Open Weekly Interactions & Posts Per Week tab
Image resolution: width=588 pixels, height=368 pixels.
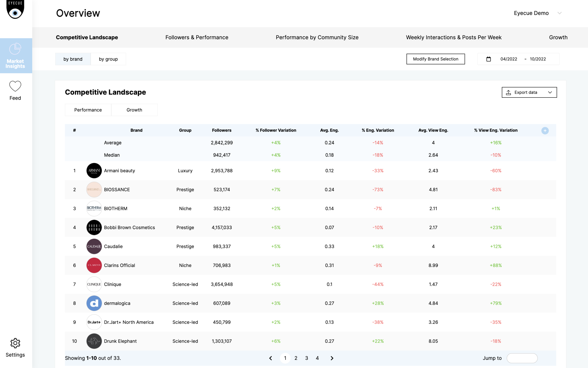[454, 37]
